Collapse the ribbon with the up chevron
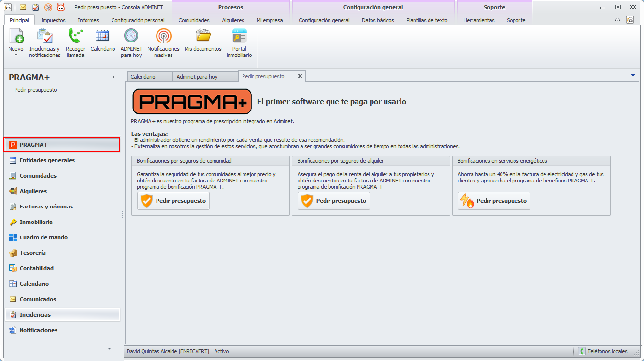644x361 pixels. (x=617, y=20)
